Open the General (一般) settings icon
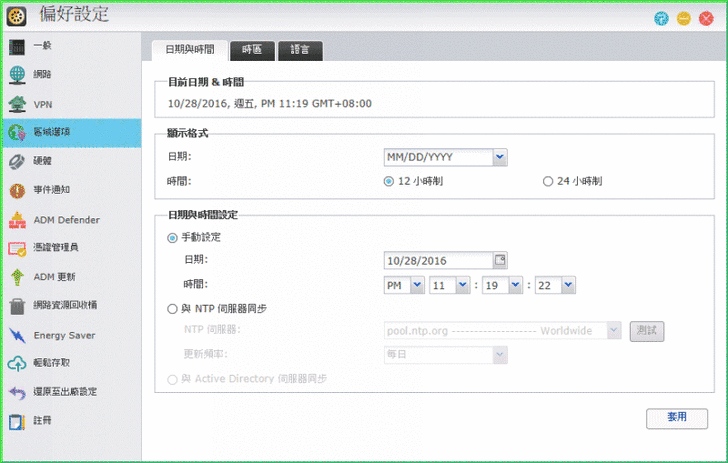The height and width of the screenshot is (463, 728). [x=17, y=46]
